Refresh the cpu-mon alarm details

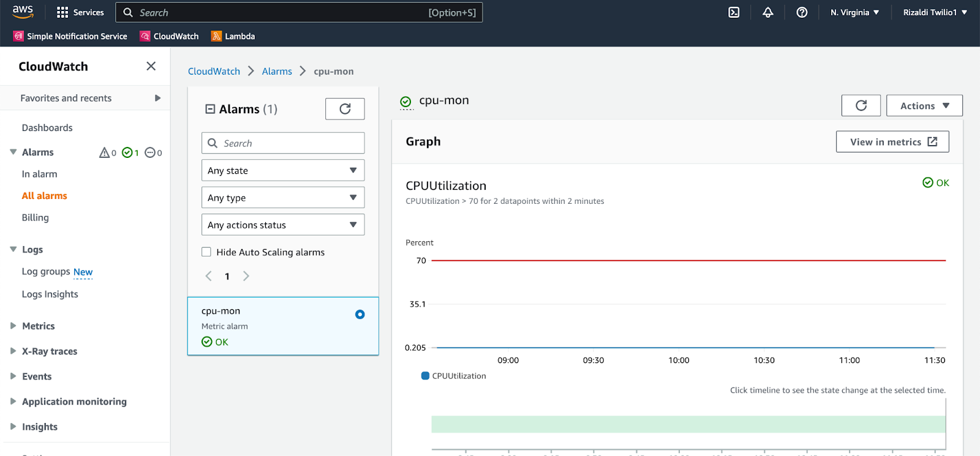pyautogui.click(x=861, y=105)
